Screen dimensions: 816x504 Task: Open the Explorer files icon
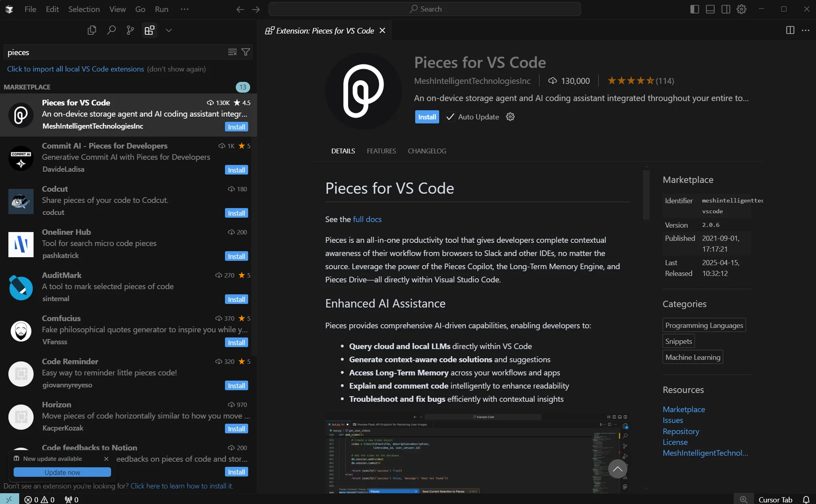coord(92,30)
